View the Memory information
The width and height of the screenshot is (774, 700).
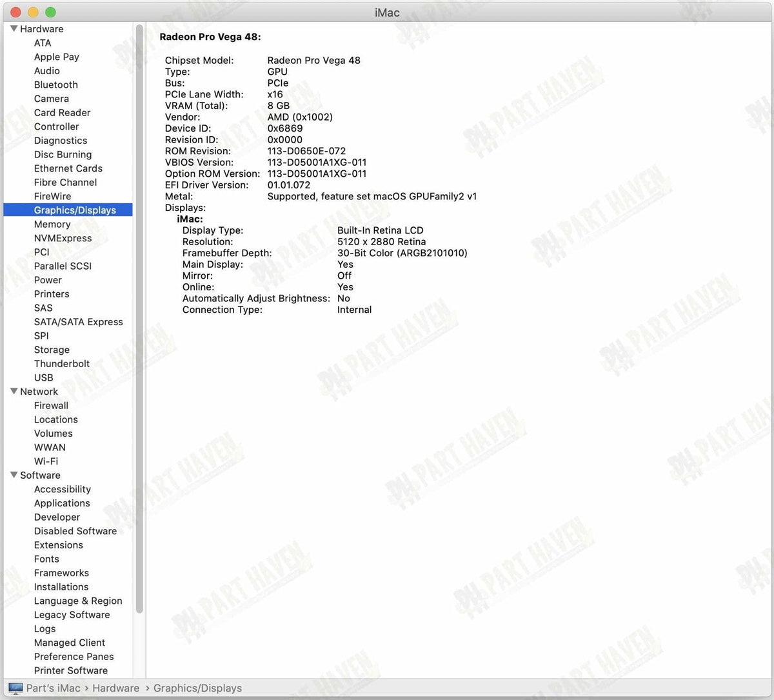pos(52,224)
